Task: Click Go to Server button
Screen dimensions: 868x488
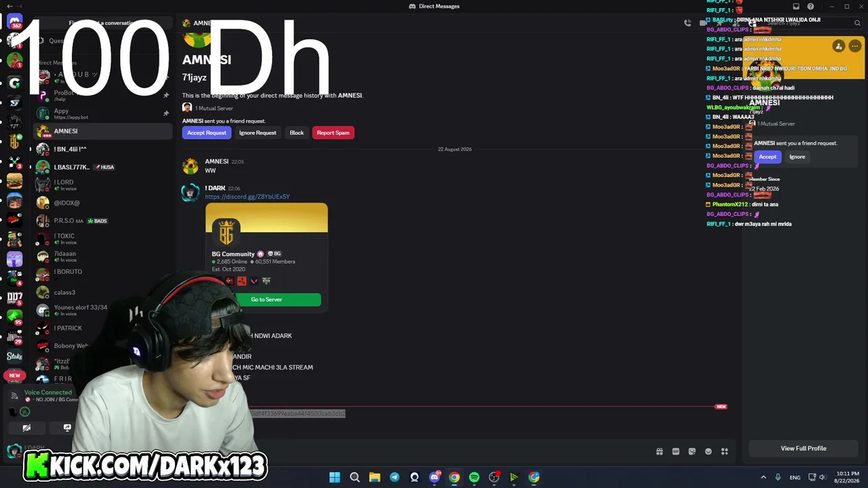Action: click(x=267, y=300)
